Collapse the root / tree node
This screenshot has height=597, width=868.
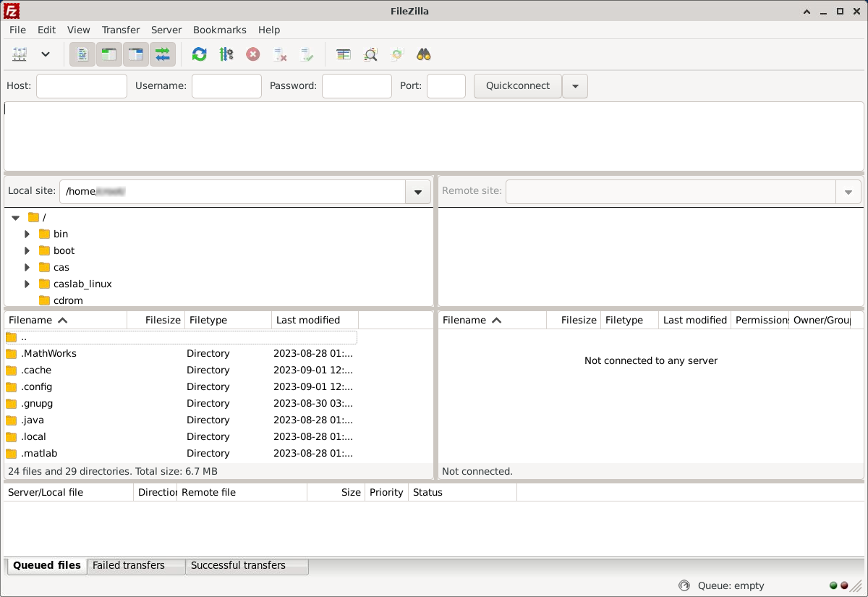15,217
